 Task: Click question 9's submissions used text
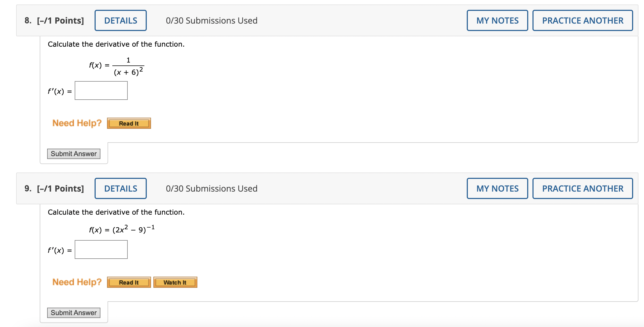click(211, 188)
